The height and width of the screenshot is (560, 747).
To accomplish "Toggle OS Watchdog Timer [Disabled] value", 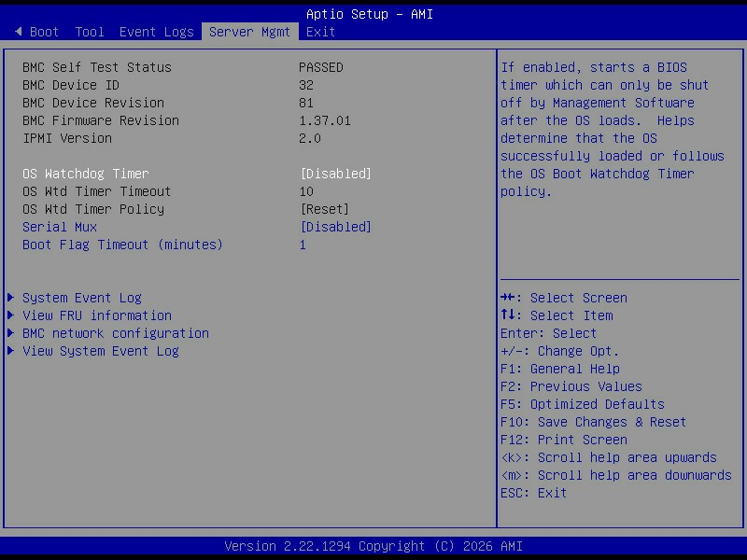I will pos(336,174).
